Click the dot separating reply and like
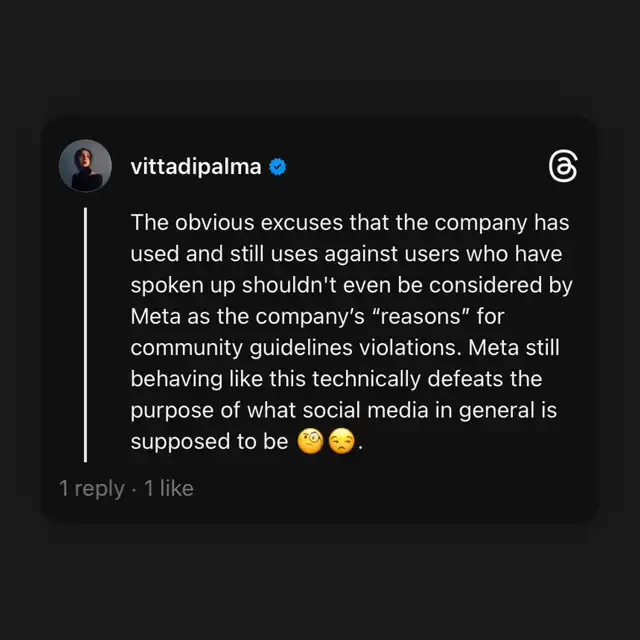 click(x=134, y=489)
